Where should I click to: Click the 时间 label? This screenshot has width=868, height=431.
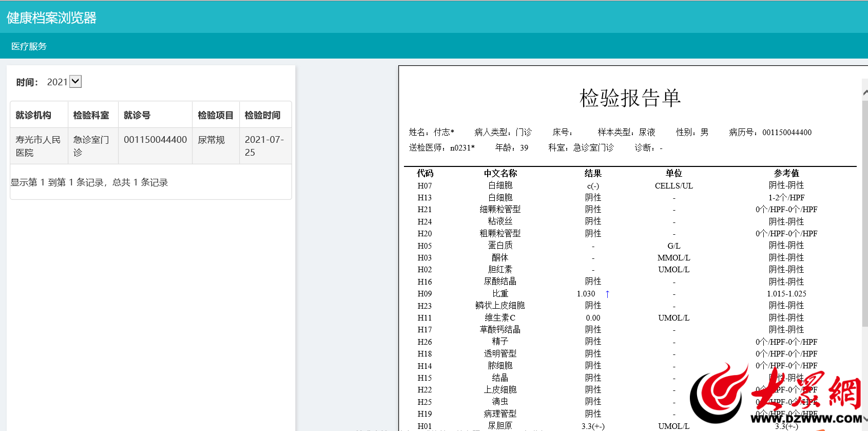27,82
